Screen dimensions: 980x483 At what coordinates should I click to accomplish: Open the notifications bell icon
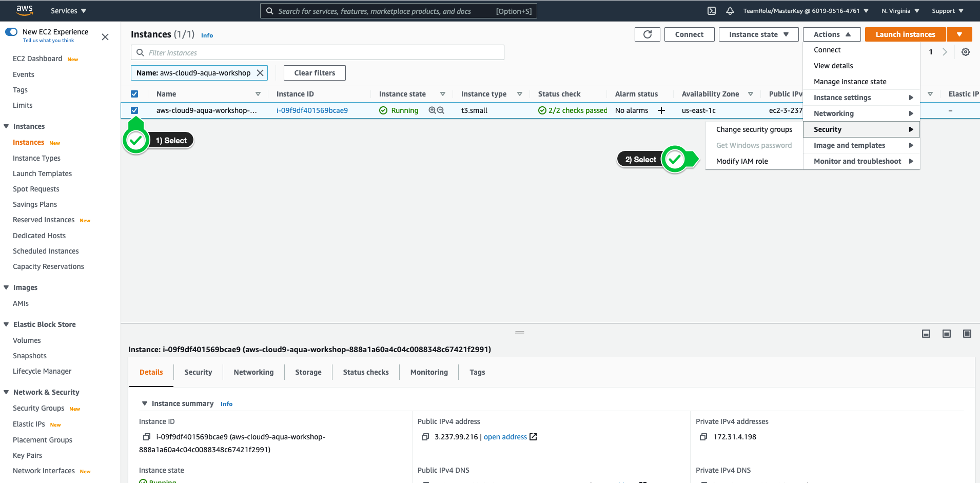pos(730,11)
